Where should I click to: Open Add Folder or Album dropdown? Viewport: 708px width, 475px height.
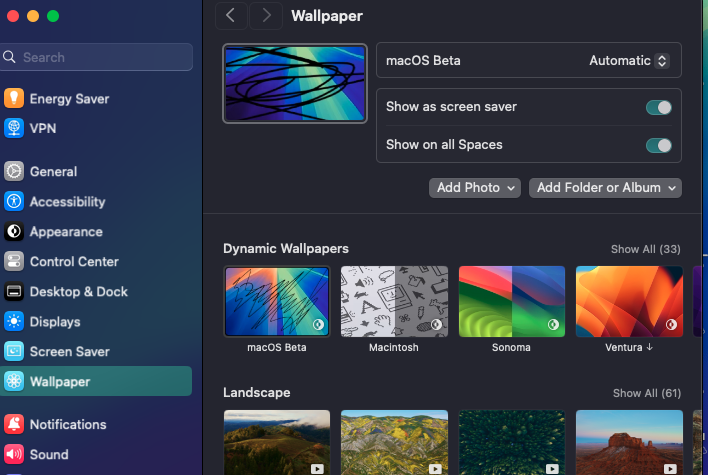[x=605, y=188]
